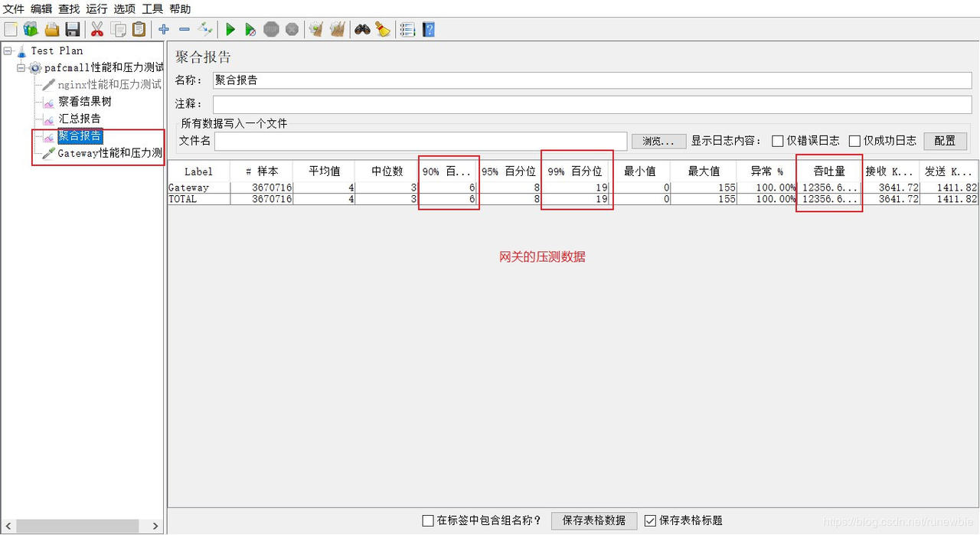
Task: Sort by the Label column header
Action: pos(199,171)
